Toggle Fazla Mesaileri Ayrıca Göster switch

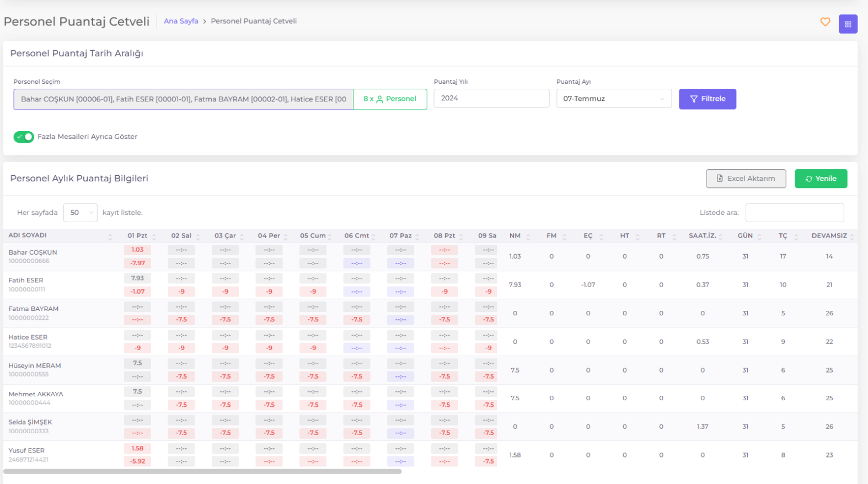[x=24, y=137]
